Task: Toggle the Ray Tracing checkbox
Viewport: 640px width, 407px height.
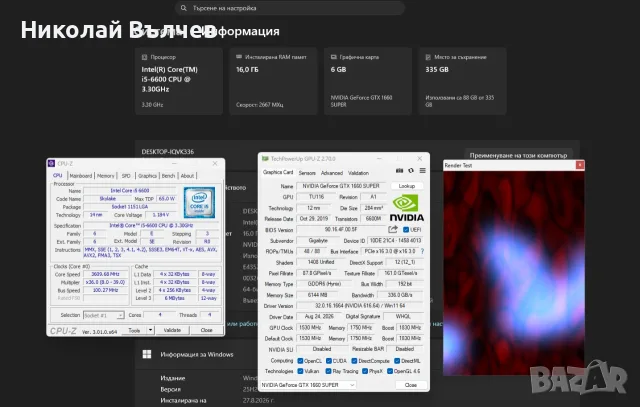Action: [x=328, y=371]
